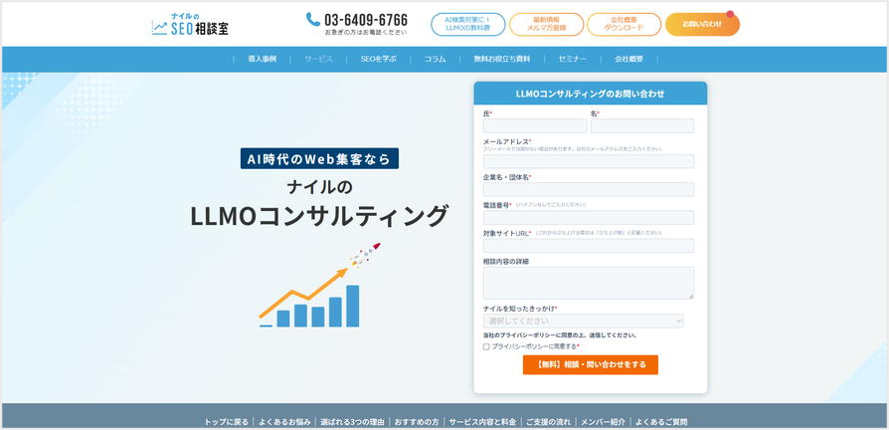Jump to トップに戻る anchor link

pyautogui.click(x=226, y=422)
